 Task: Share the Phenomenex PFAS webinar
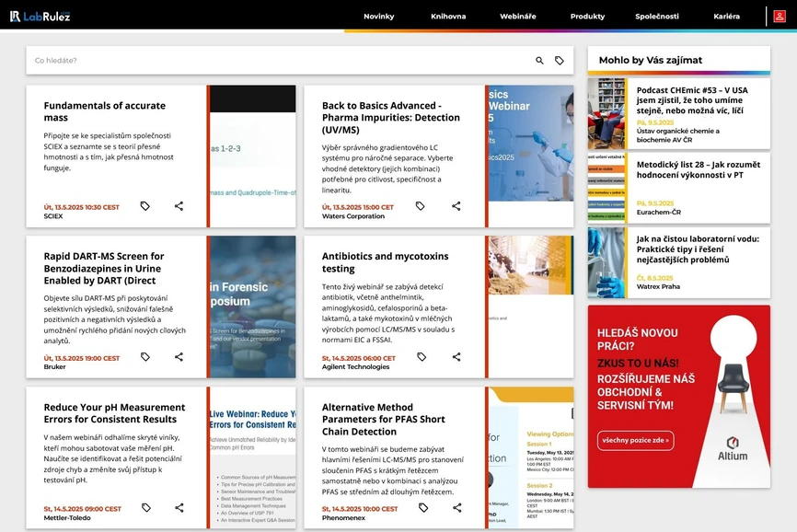point(456,507)
